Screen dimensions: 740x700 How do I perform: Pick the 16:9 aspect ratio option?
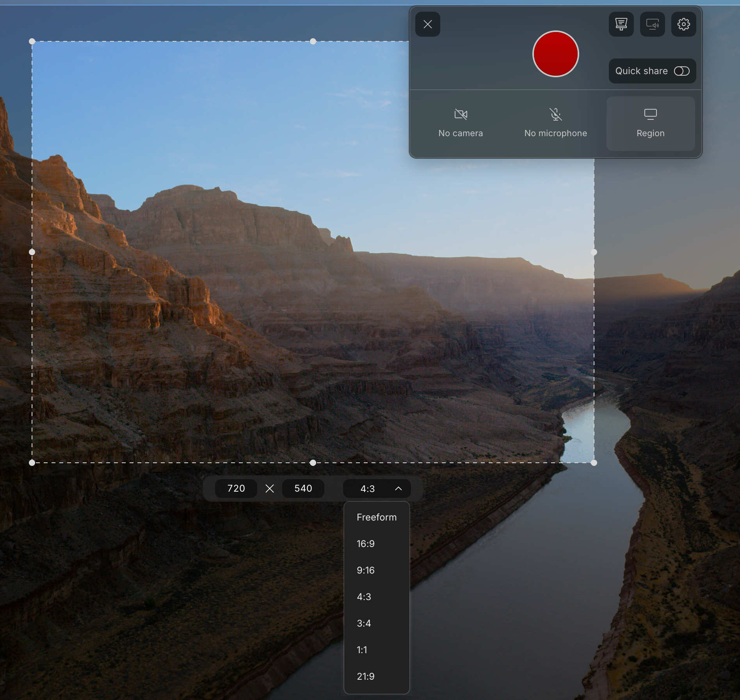(x=377, y=544)
